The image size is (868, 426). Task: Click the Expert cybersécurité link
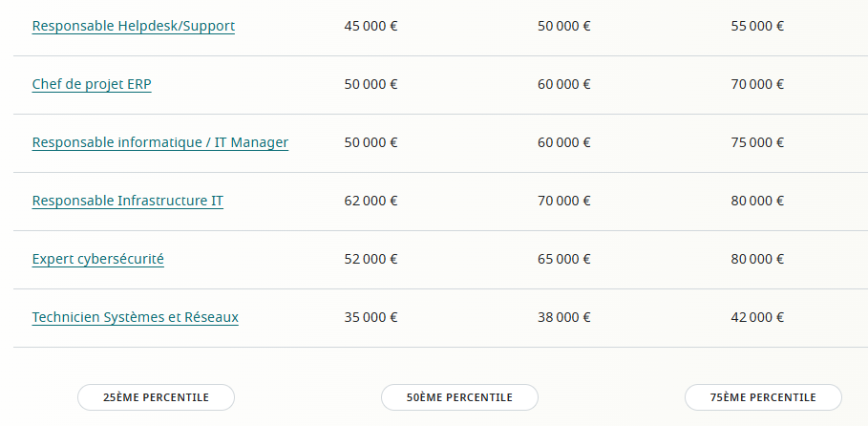point(97,259)
